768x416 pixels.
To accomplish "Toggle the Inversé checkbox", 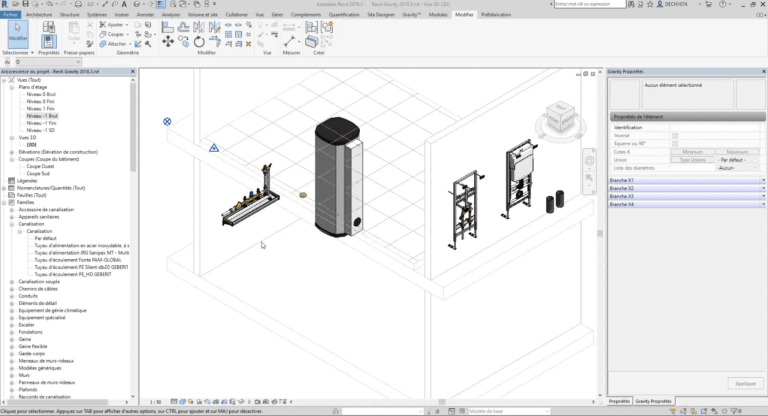I will coord(675,135).
